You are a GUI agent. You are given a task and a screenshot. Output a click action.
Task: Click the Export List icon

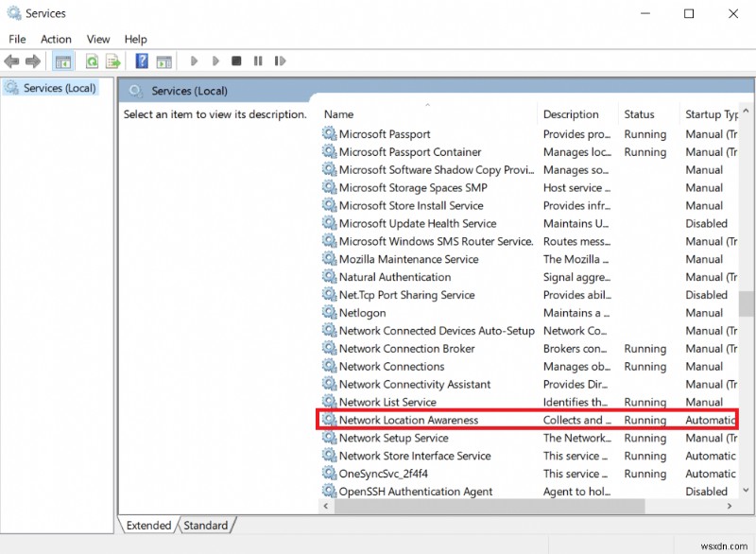point(112,61)
